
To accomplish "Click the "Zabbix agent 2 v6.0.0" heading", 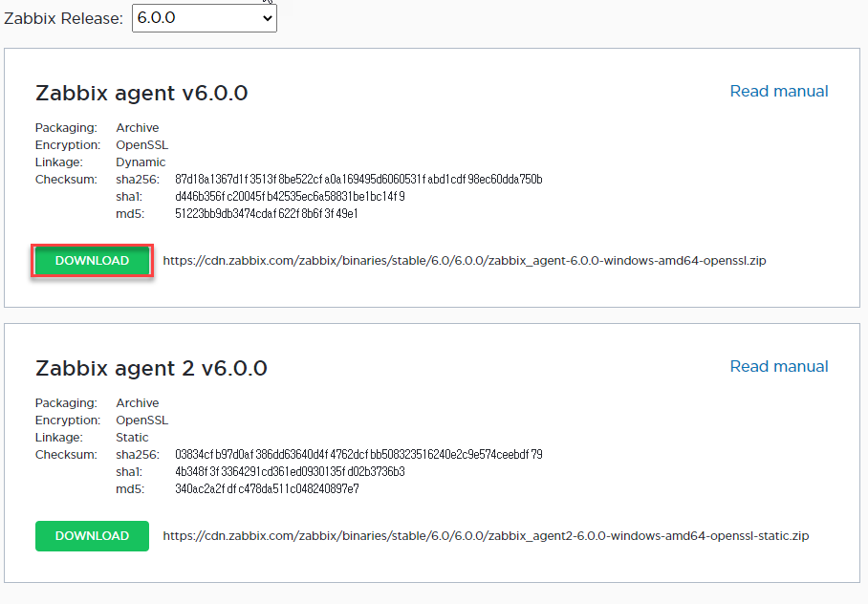I will pos(151,368).
